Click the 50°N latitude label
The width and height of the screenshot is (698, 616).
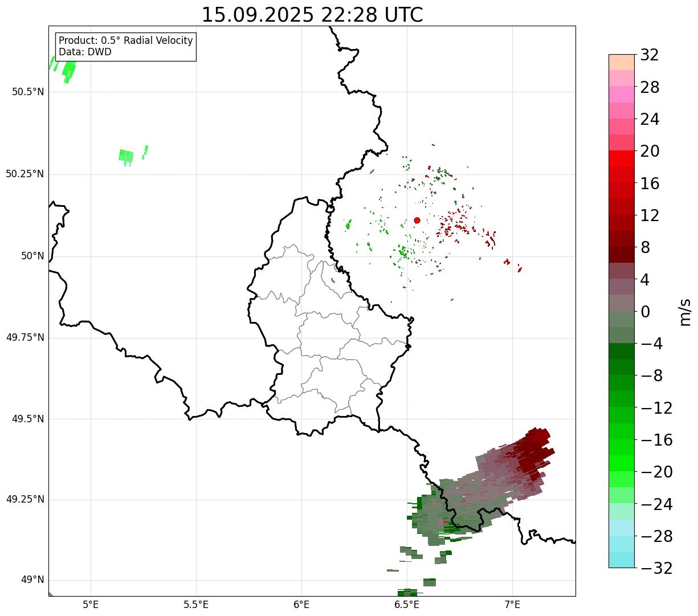[x=32, y=256]
